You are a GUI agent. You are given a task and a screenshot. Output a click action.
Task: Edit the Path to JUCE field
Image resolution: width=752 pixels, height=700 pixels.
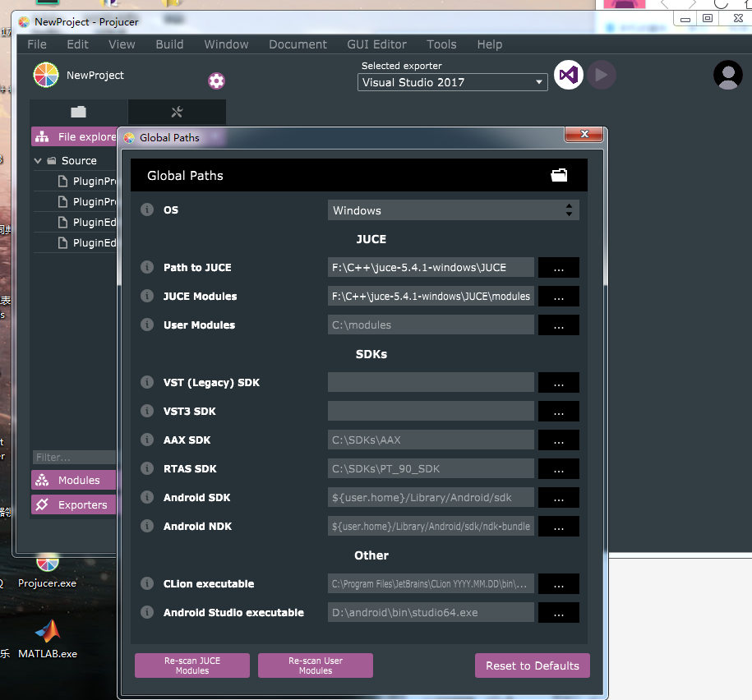pos(431,268)
